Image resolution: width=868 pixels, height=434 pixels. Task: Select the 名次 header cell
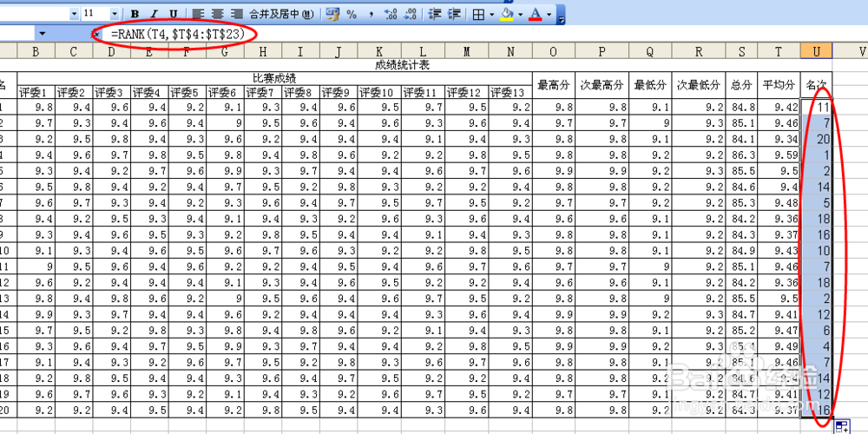click(x=816, y=85)
